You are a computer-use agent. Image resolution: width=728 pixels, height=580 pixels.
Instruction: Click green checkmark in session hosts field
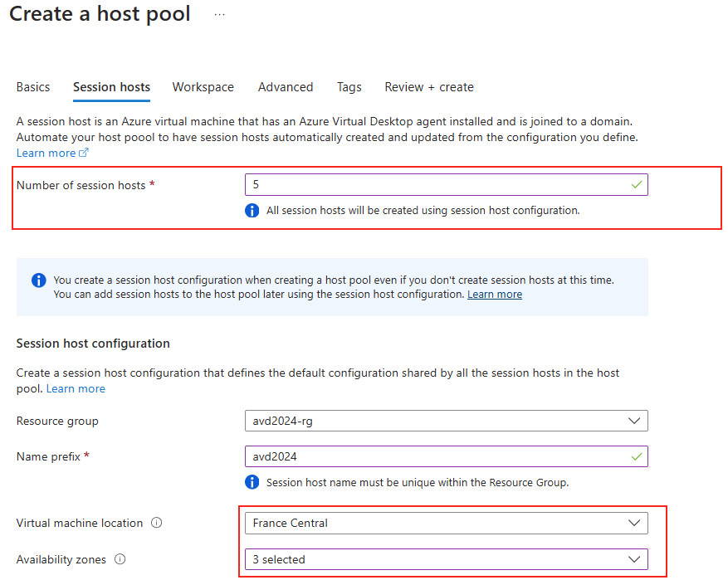click(637, 185)
